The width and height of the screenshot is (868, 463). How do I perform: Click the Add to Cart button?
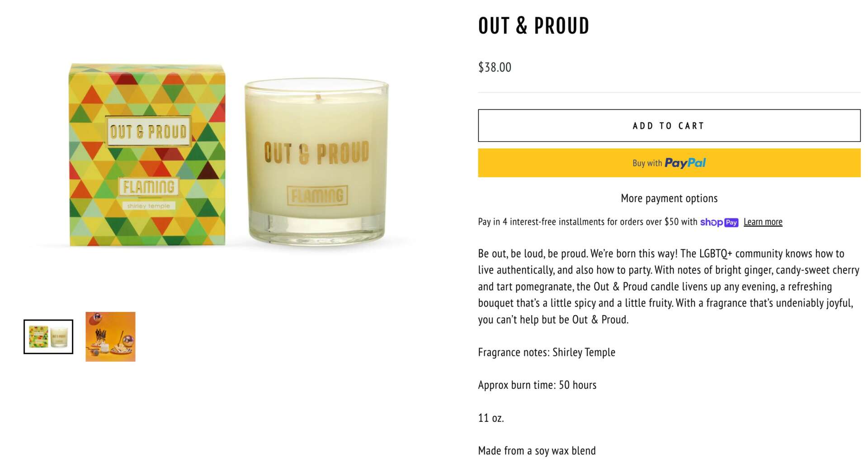tap(669, 126)
